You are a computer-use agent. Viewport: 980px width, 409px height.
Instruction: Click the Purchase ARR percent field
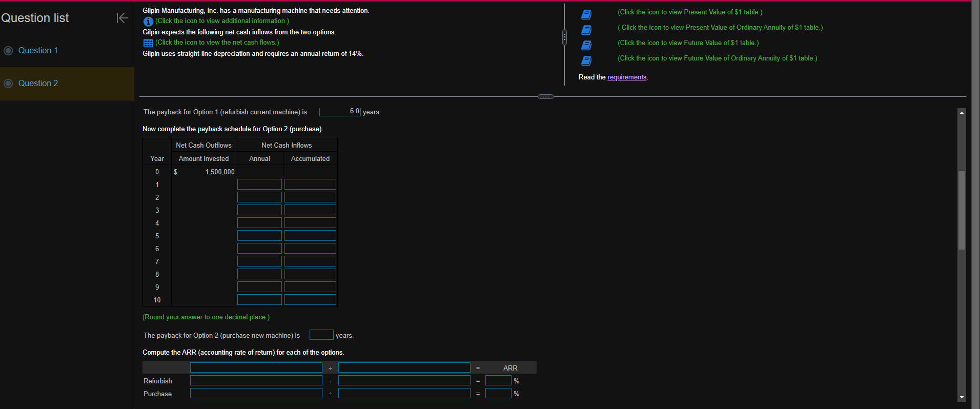pyautogui.click(x=498, y=393)
